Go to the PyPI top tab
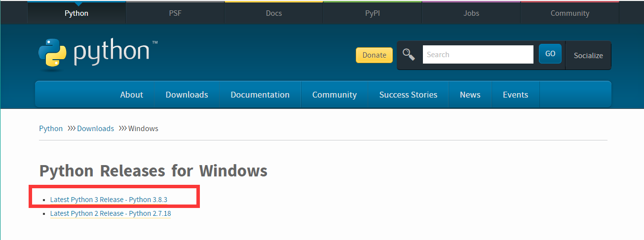This screenshot has height=240, width=644. click(x=373, y=13)
